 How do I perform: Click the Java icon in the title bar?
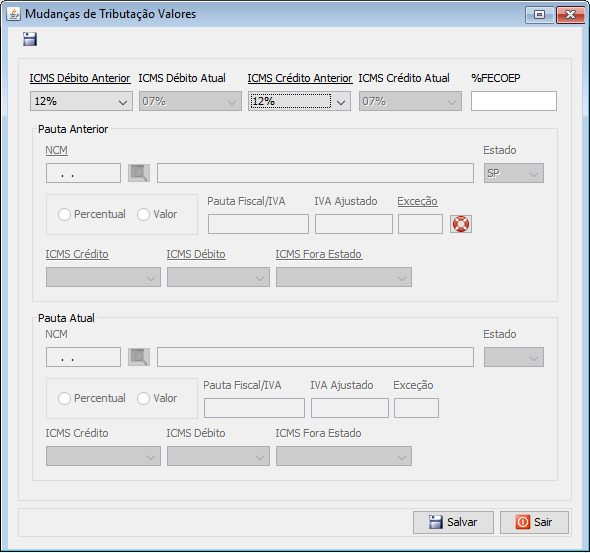point(14,14)
